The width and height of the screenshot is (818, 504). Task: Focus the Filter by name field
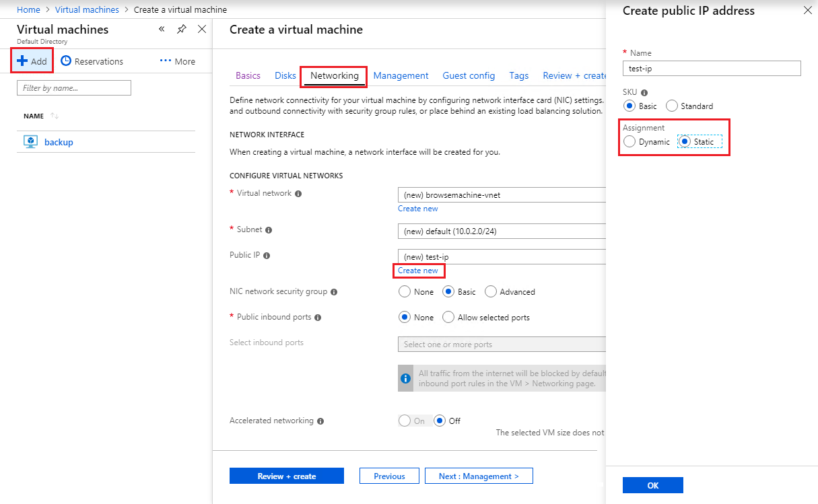[74, 87]
